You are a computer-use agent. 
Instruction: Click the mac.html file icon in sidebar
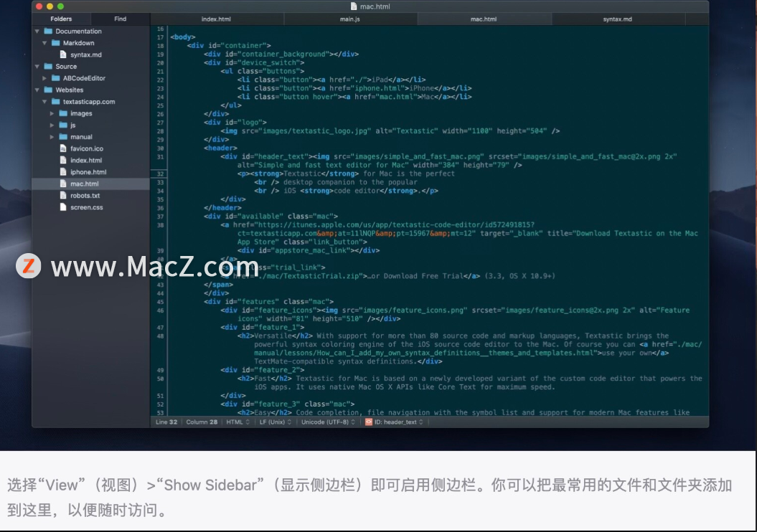click(x=62, y=184)
